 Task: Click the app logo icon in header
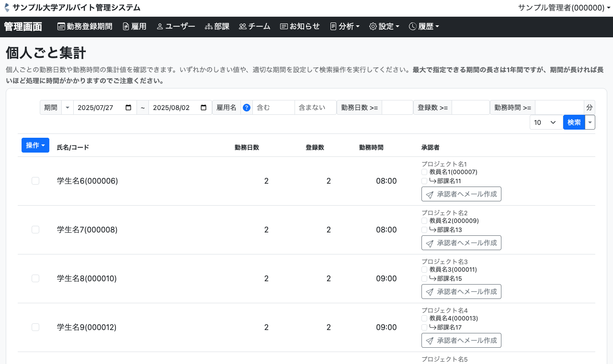[x=7, y=8]
